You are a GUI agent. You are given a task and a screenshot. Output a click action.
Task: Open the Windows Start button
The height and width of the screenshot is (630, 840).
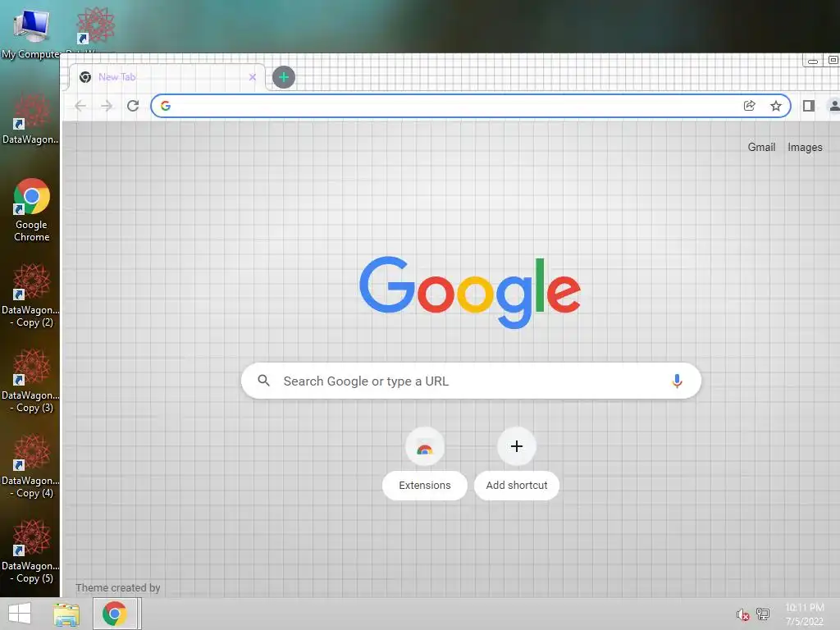pos(20,614)
